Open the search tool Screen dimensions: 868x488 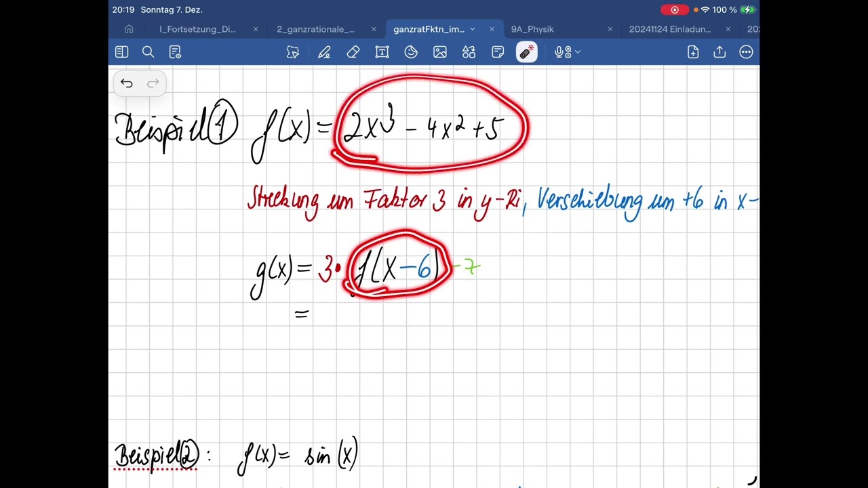point(148,52)
